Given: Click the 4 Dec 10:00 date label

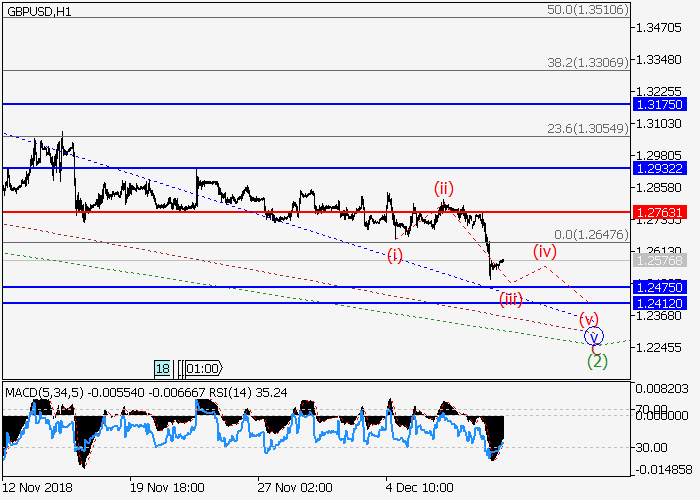Looking at the screenshot, I should (420, 487).
